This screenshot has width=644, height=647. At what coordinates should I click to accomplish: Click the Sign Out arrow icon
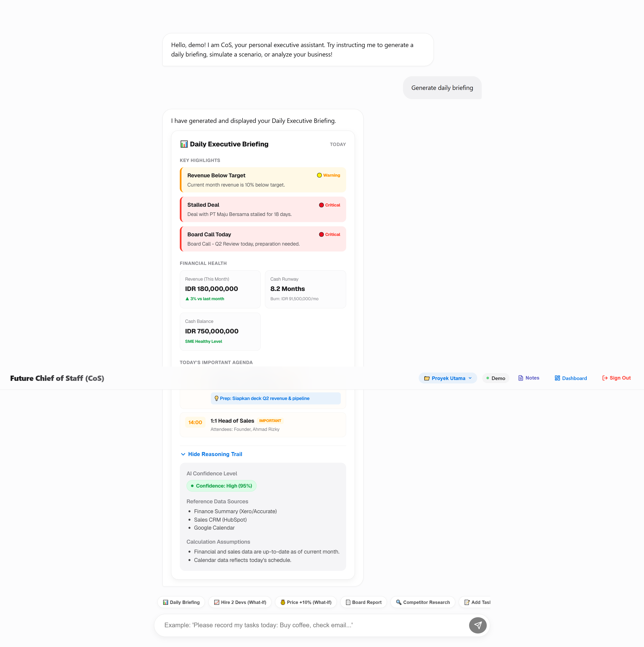click(x=605, y=378)
